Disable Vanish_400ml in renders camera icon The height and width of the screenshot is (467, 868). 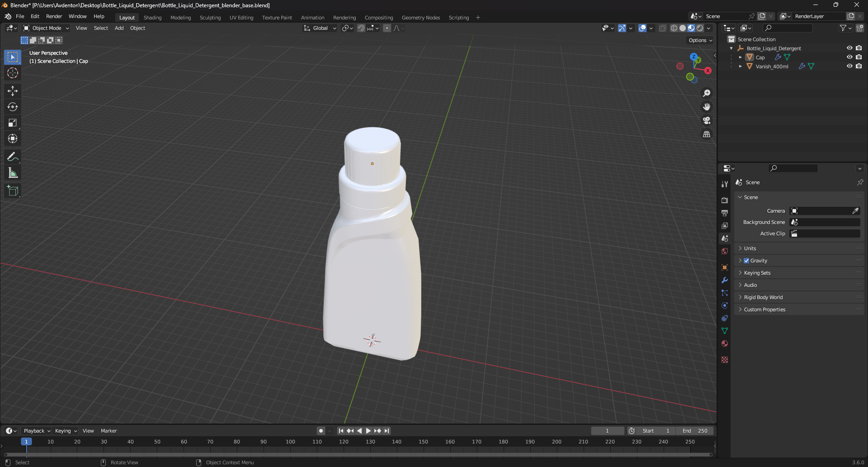point(859,66)
